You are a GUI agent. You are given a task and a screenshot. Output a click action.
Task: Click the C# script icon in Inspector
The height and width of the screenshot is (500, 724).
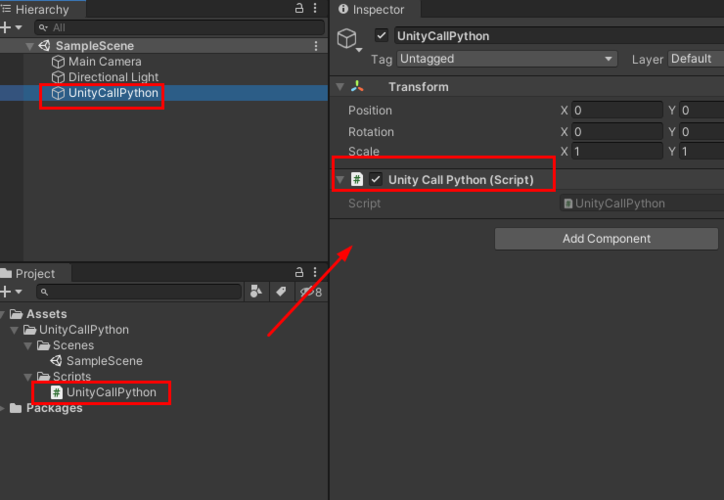(357, 179)
